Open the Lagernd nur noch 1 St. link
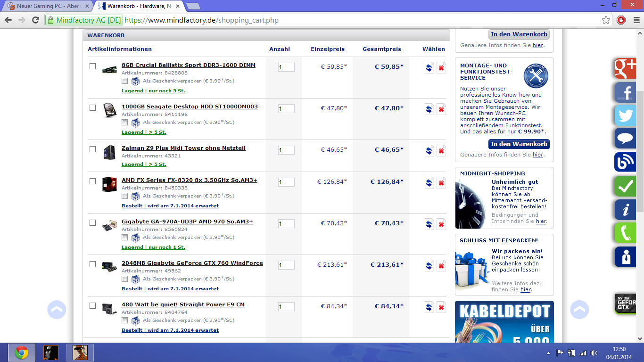Viewport: 644px width, 362px height. tap(153, 247)
